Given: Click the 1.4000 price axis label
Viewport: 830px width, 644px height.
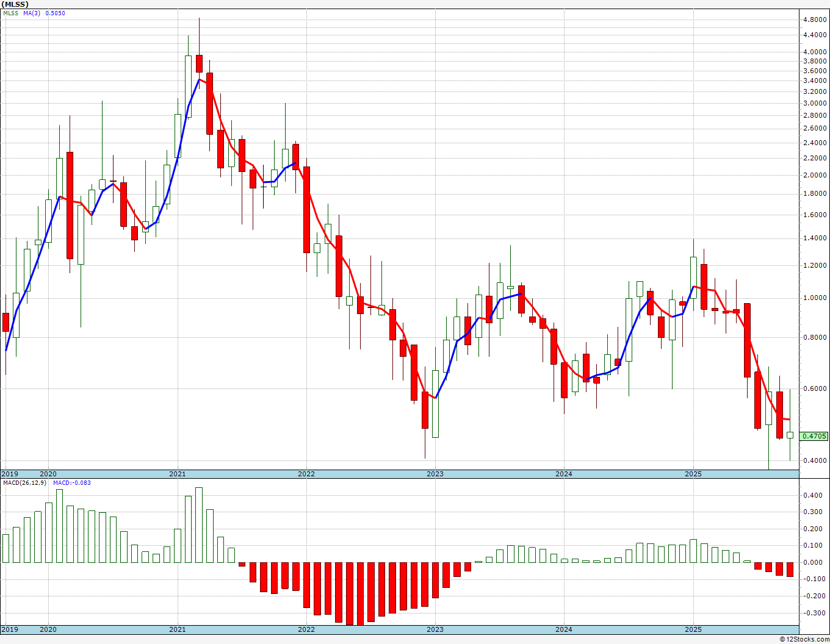Looking at the screenshot, I should (815, 238).
